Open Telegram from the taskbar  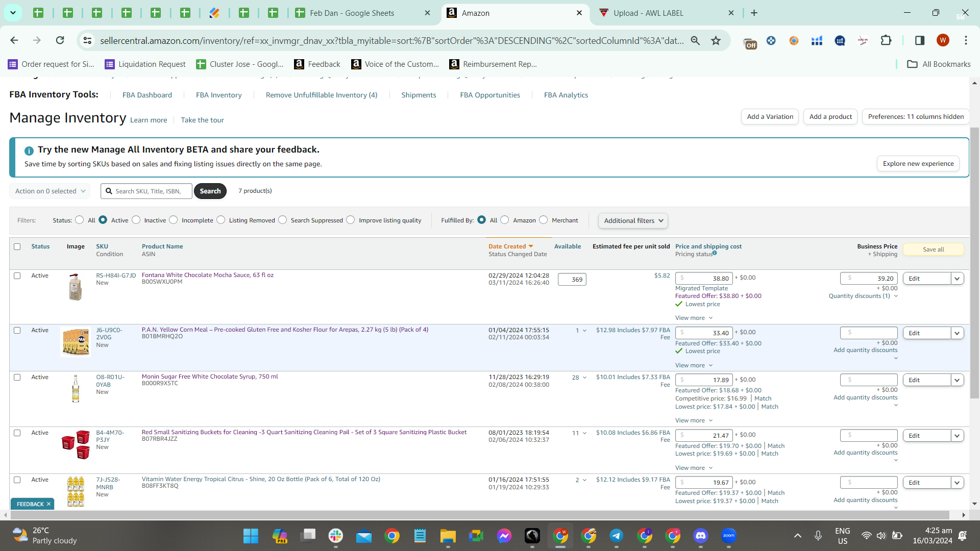(617, 536)
